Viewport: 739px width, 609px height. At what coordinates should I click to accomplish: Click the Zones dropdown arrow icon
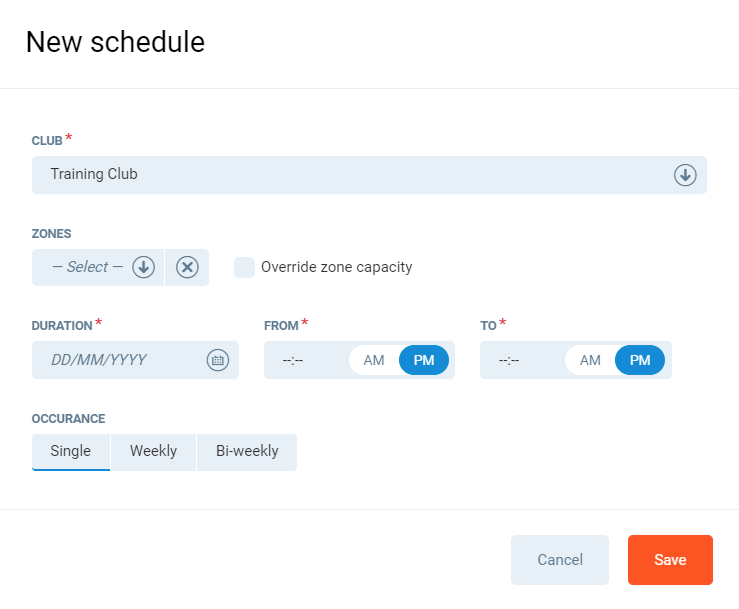tap(144, 267)
